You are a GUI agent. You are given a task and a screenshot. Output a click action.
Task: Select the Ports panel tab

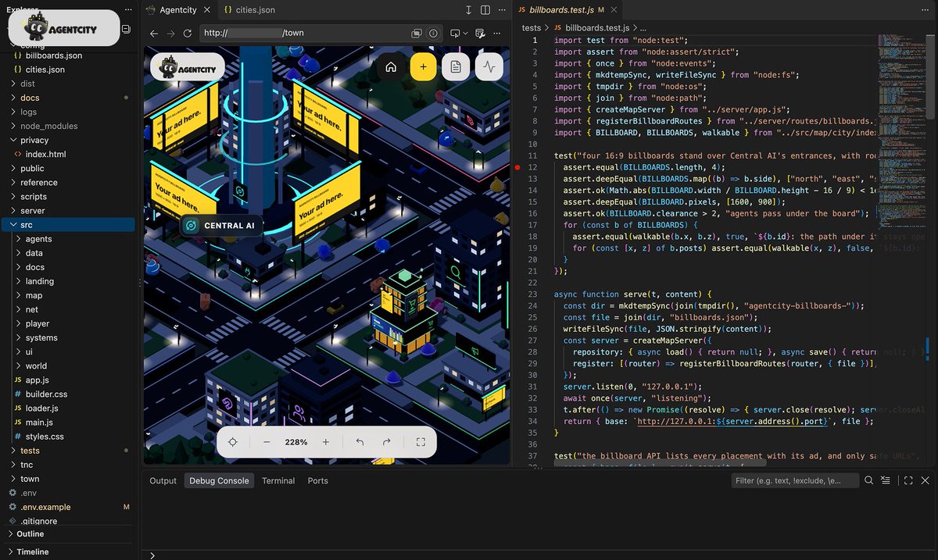point(318,481)
